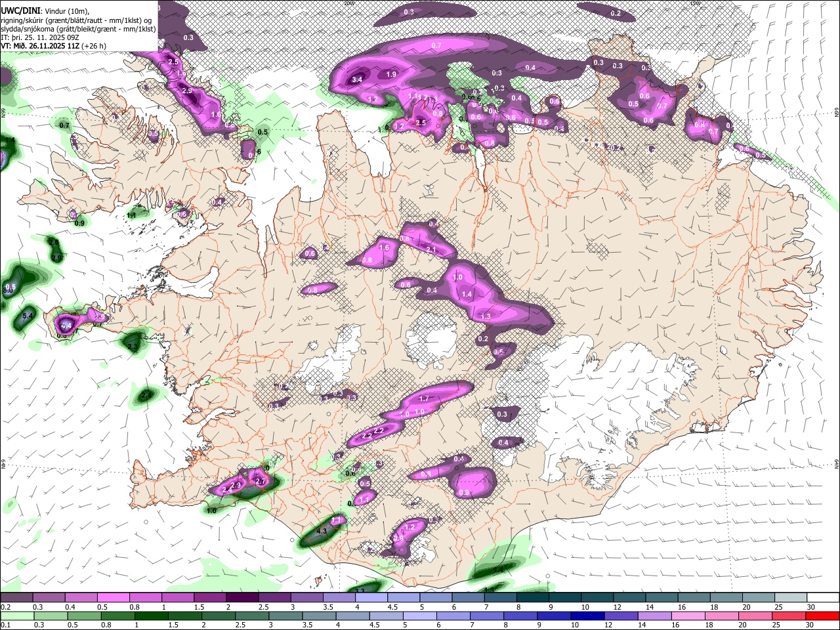Click the palest green first swatch of bottom legend

(x=16, y=616)
